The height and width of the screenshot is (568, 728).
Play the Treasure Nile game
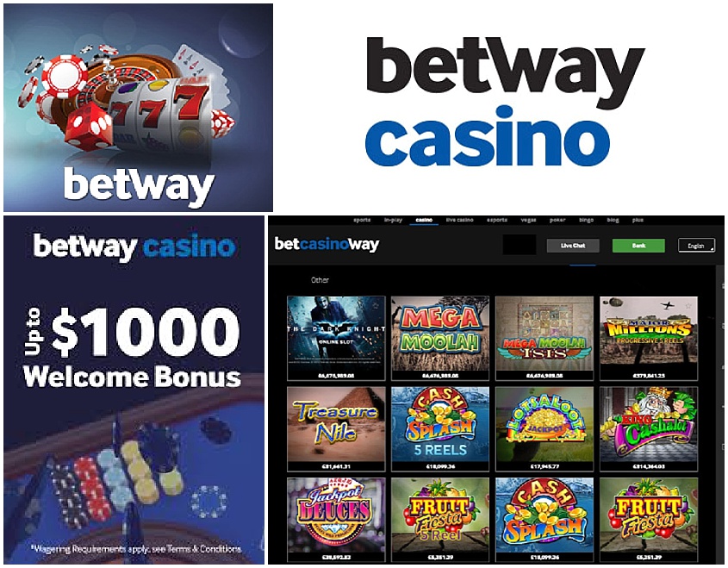coord(336,428)
